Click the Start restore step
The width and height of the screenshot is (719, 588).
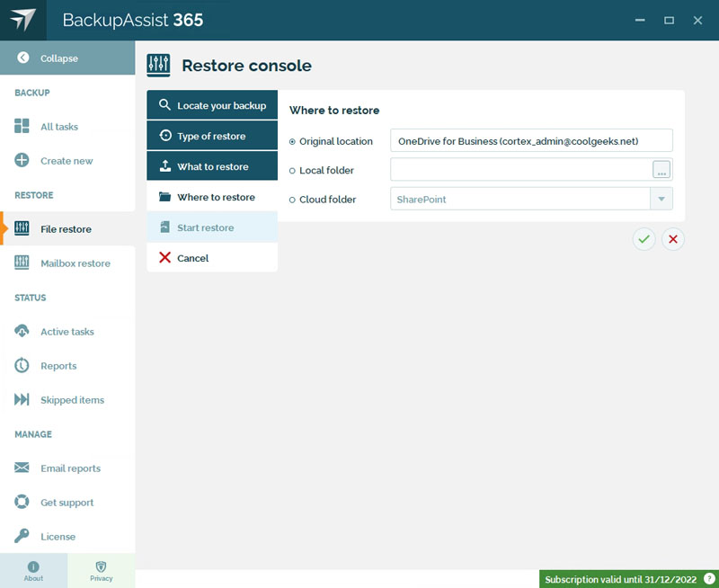[x=212, y=227]
